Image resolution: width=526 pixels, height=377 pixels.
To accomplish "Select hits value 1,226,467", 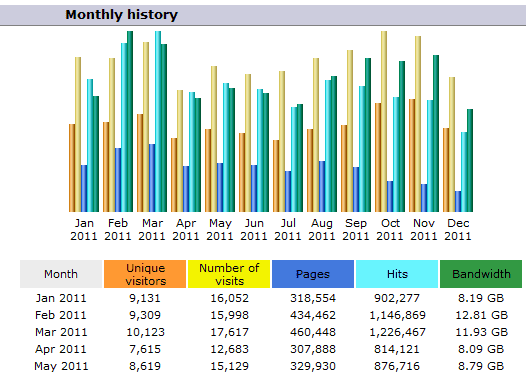I will point(398,332).
